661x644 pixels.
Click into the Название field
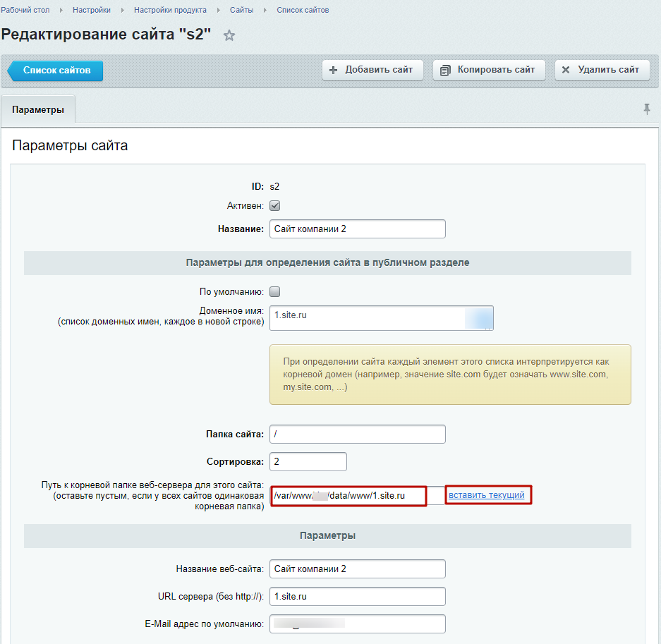point(358,229)
